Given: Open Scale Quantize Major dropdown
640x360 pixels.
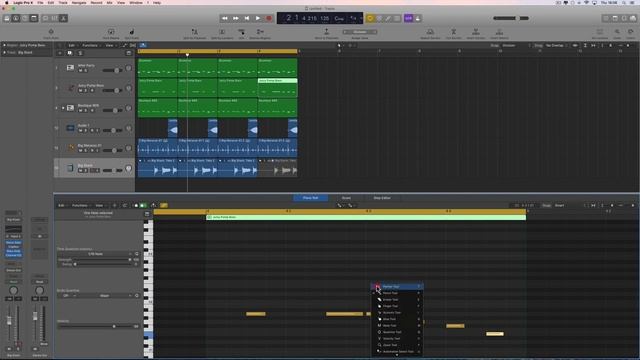Looking at the screenshot, I should tap(106, 296).
